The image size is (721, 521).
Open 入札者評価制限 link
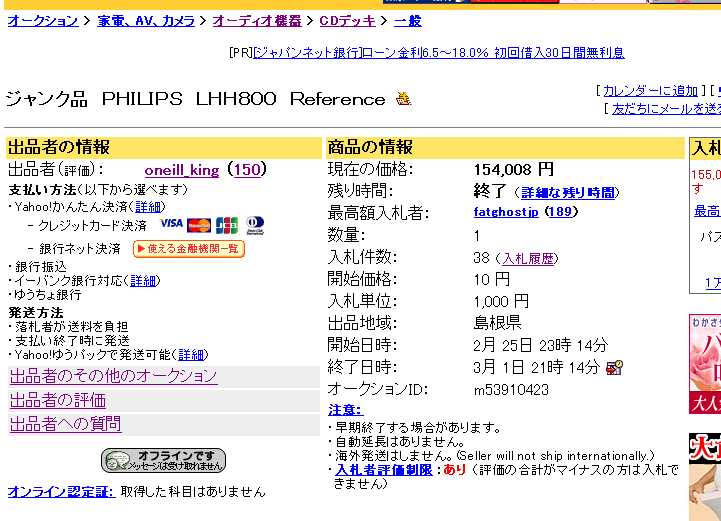coord(384,469)
